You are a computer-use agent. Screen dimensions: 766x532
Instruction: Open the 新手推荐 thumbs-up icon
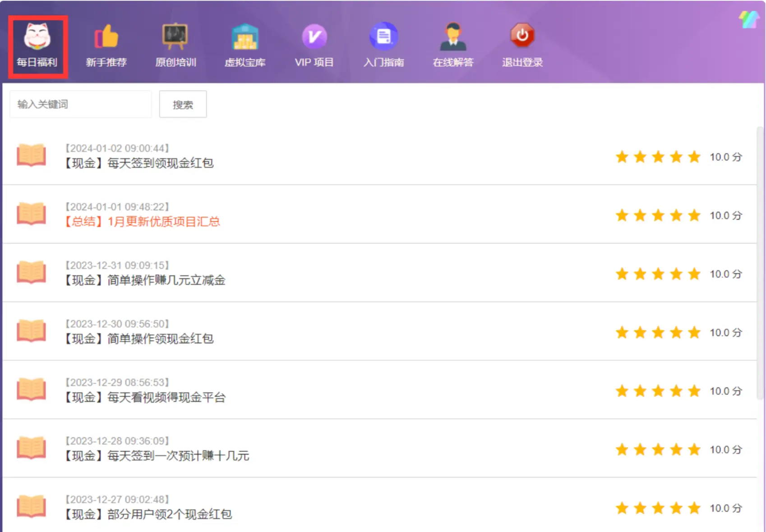(x=106, y=36)
